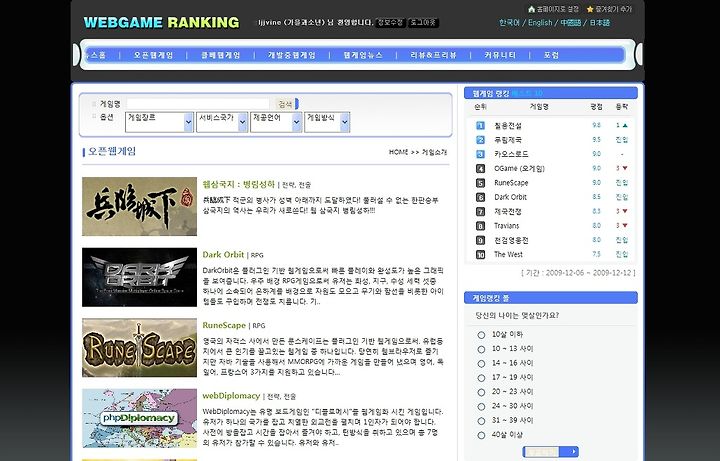The height and width of the screenshot is (461, 720).
Task: Click the red down arrow in OGame row
Action: pos(625,168)
